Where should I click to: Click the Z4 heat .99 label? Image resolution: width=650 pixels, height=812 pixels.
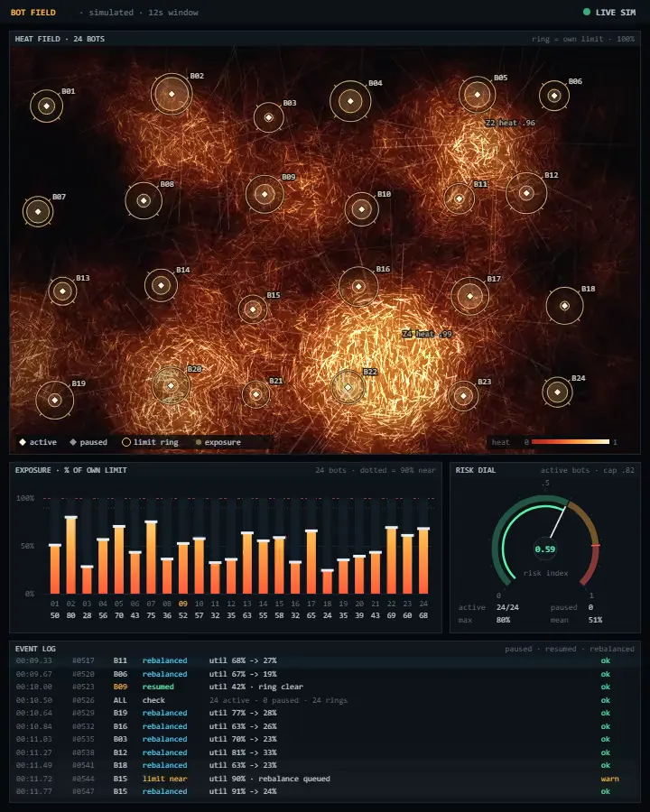[427, 334]
